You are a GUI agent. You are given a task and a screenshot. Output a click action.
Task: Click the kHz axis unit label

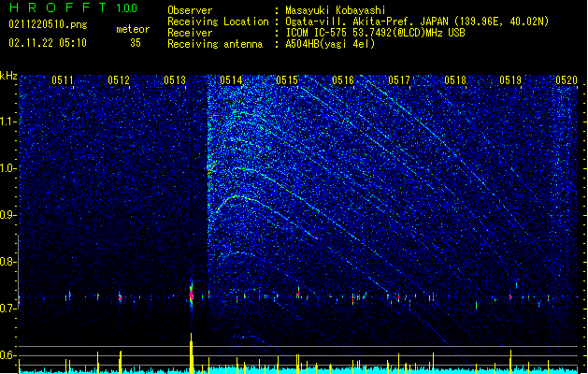pyautogui.click(x=8, y=76)
